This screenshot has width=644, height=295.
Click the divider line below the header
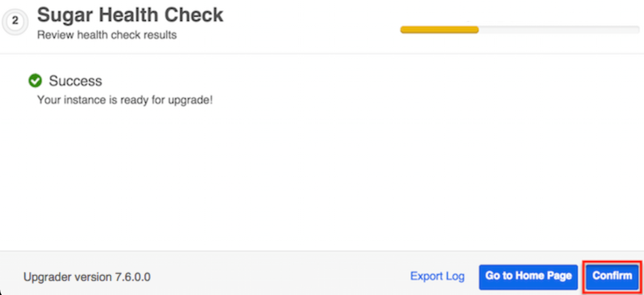322,54
